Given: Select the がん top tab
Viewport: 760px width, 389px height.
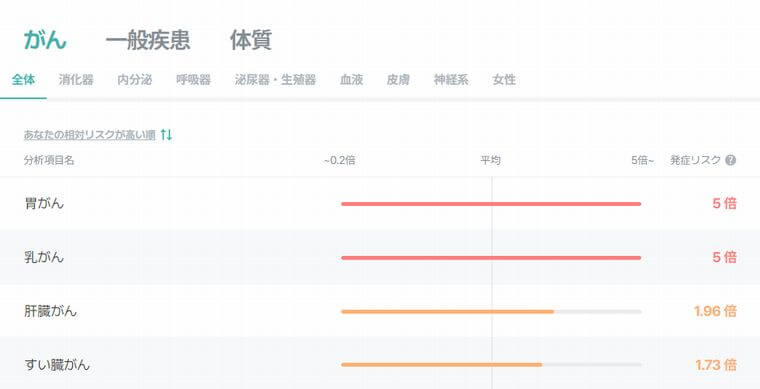Looking at the screenshot, I should point(45,40).
